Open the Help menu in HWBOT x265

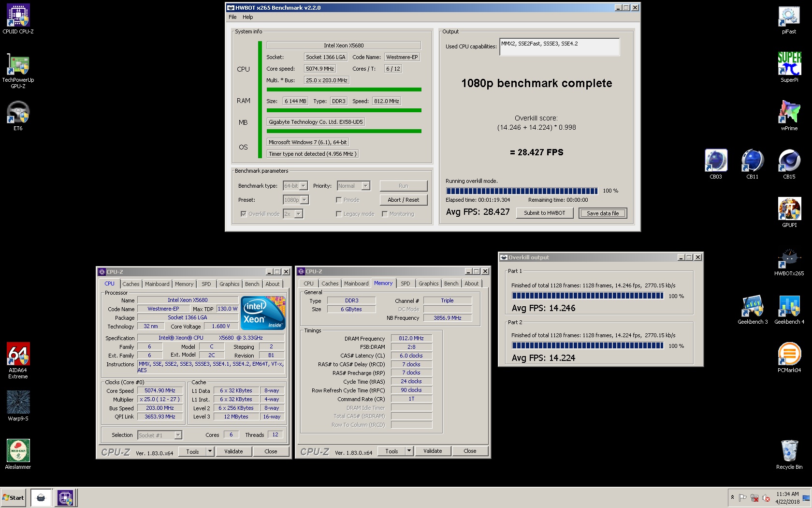[248, 17]
